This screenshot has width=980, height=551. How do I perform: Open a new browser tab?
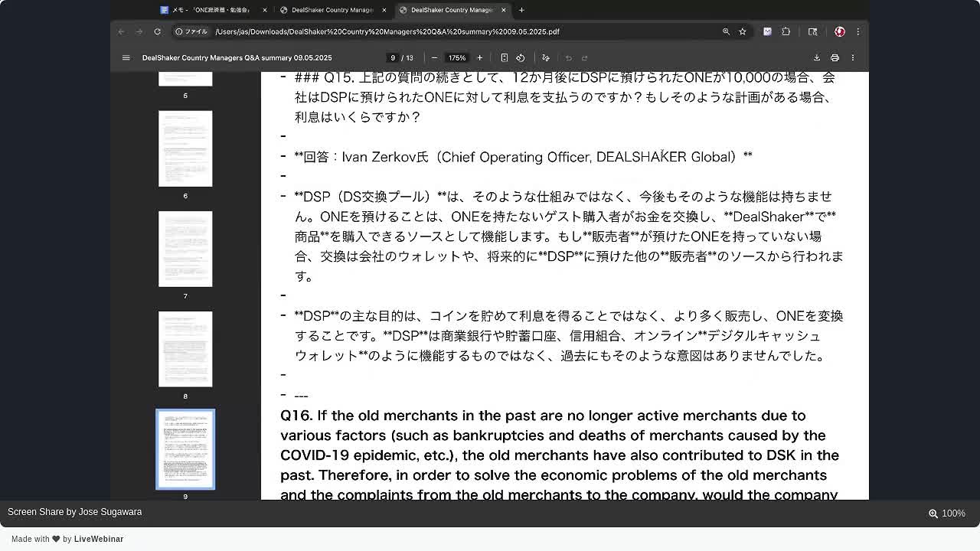click(x=521, y=10)
